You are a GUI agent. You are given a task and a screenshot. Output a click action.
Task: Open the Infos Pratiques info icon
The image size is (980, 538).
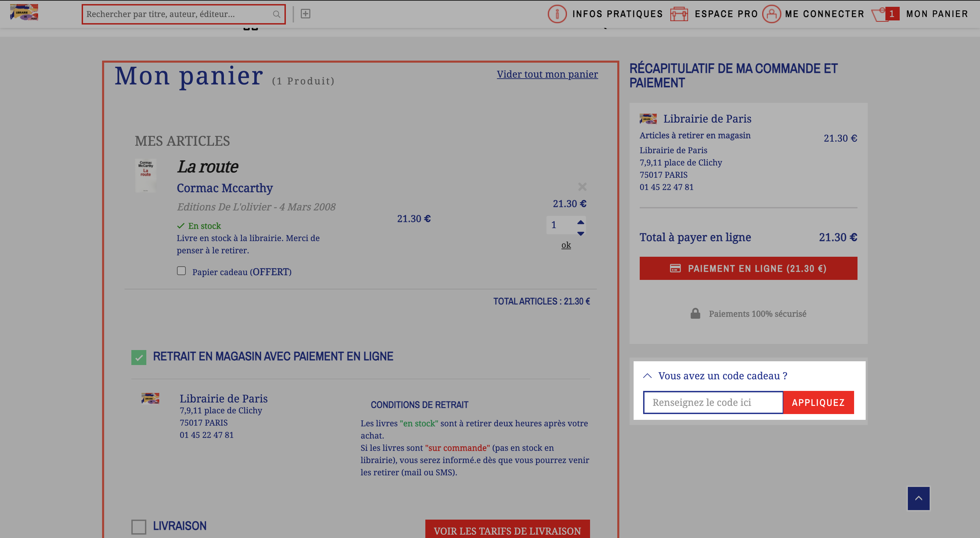click(x=557, y=14)
